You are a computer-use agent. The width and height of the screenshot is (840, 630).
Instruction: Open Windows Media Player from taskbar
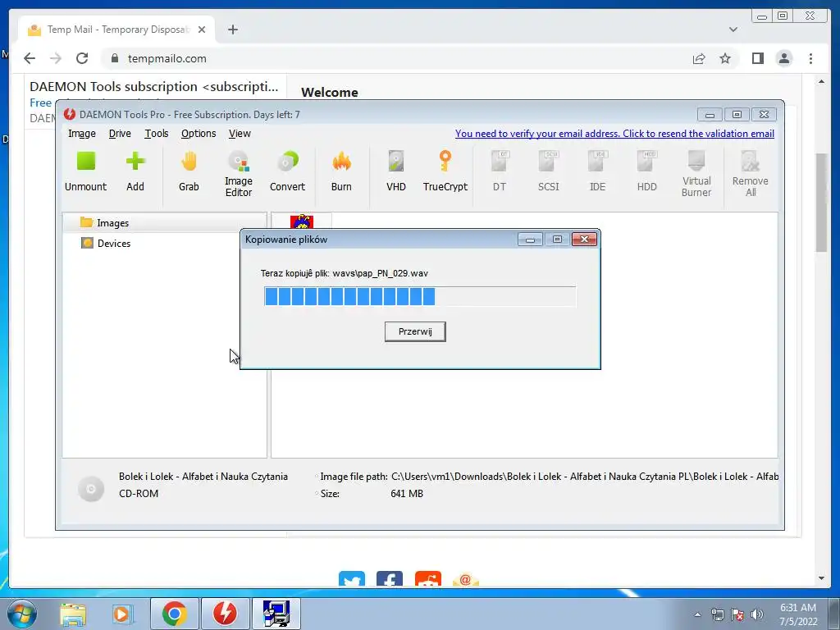tap(121, 614)
